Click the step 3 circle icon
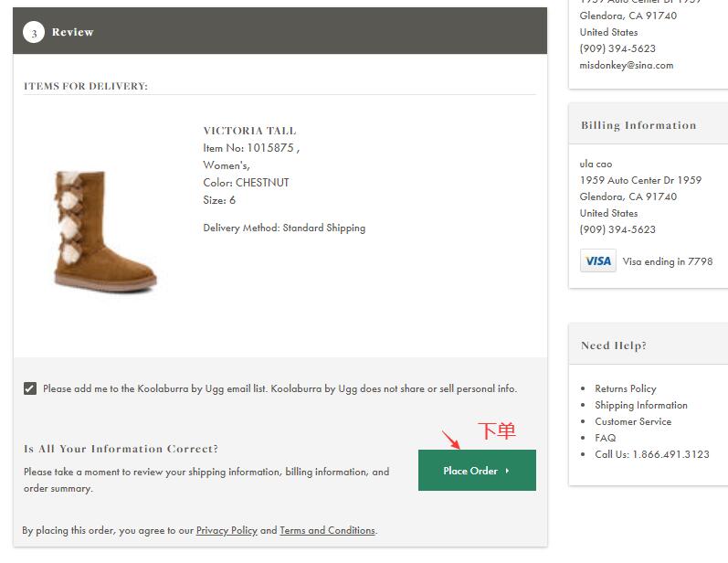Image resolution: width=728 pixels, height=563 pixels. coord(34,33)
